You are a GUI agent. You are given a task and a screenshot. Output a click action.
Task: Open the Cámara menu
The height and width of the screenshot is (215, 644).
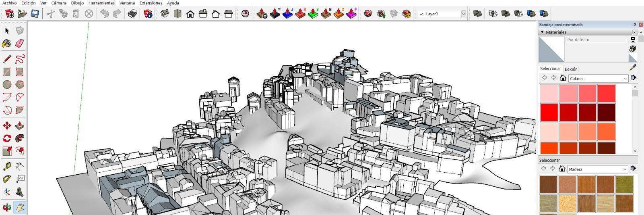click(59, 3)
